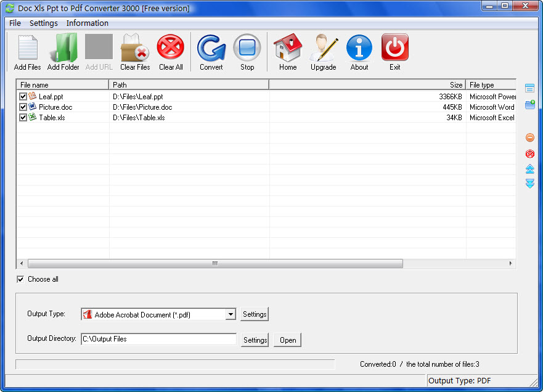Move selected file up with double-arrow icon
The width and height of the screenshot is (543, 392).
[530, 168]
